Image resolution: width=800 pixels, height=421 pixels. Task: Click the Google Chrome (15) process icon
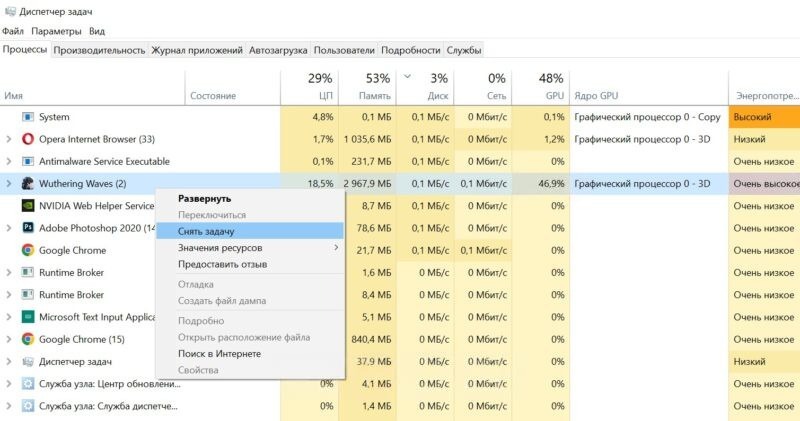[x=28, y=339]
